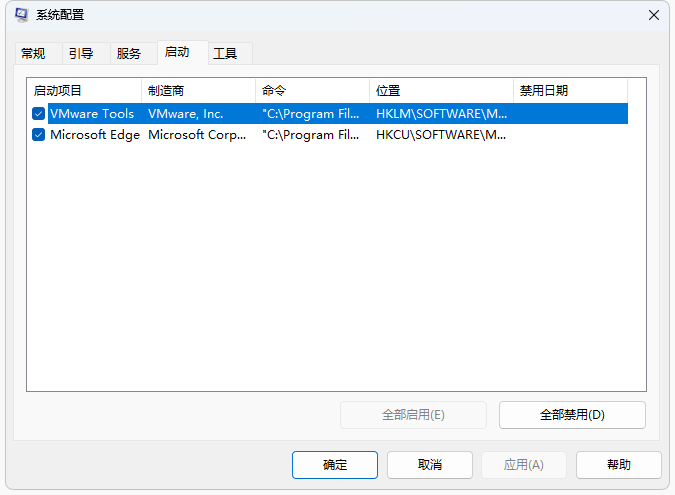Screen dimensions: 675x495
Task: Click the HKCU location cell for Edge
Action: pyautogui.click(x=441, y=135)
